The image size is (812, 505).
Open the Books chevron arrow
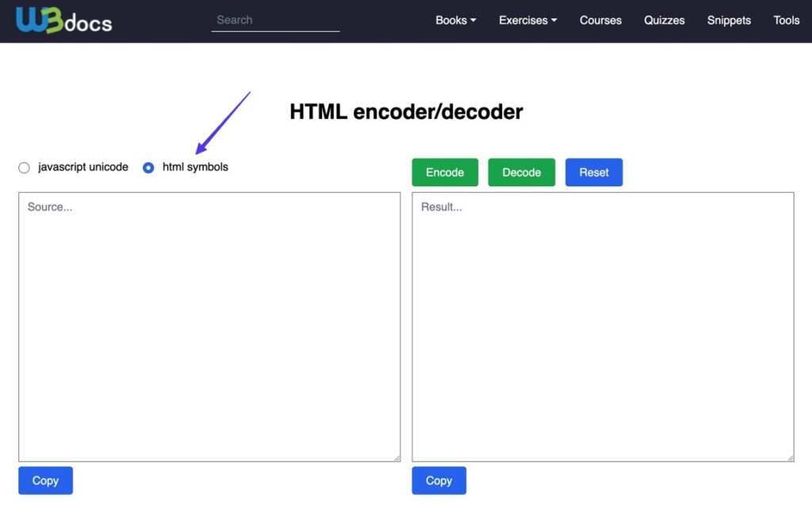point(475,21)
